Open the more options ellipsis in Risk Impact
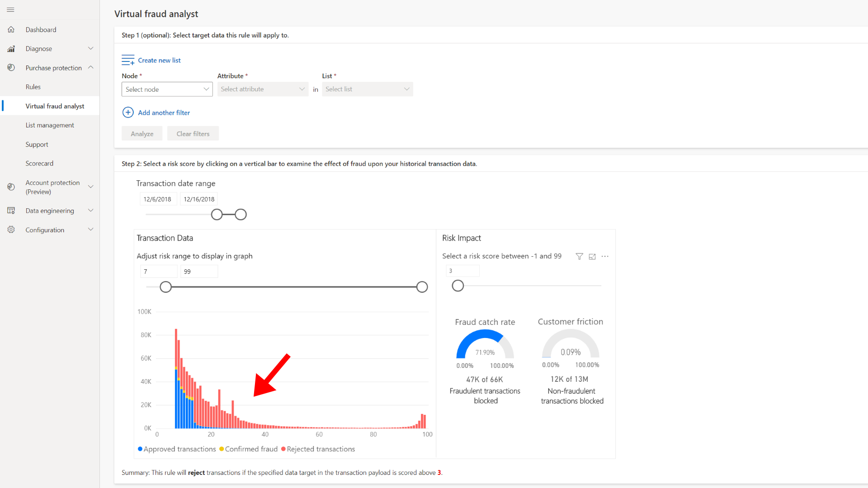This screenshot has height=488, width=868. point(605,256)
